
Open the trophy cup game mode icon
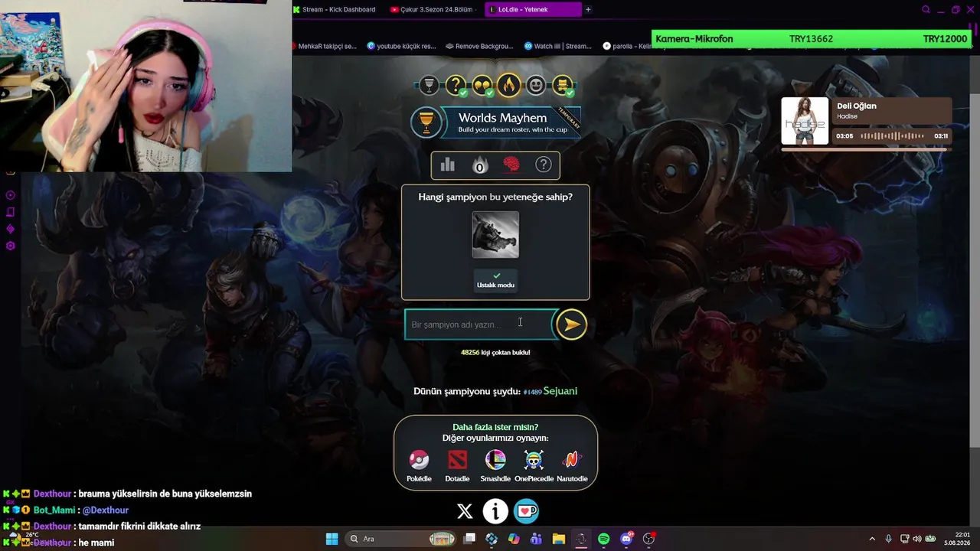click(429, 85)
